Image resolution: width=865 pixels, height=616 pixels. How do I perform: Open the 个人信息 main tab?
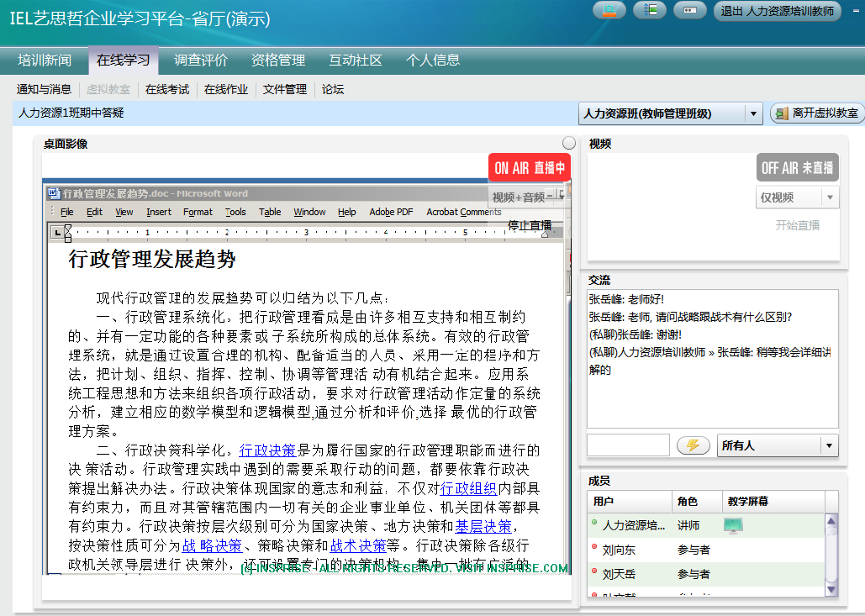(x=432, y=61)
